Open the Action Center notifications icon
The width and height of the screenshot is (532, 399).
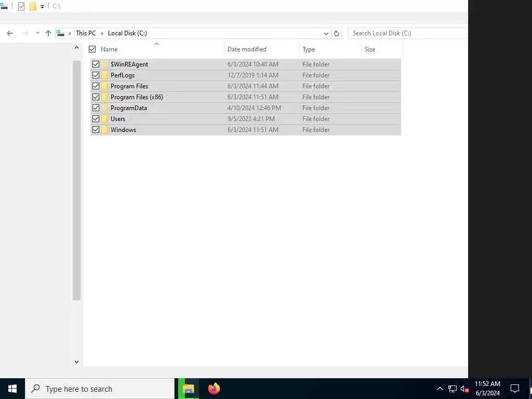(x=515, y=389)
